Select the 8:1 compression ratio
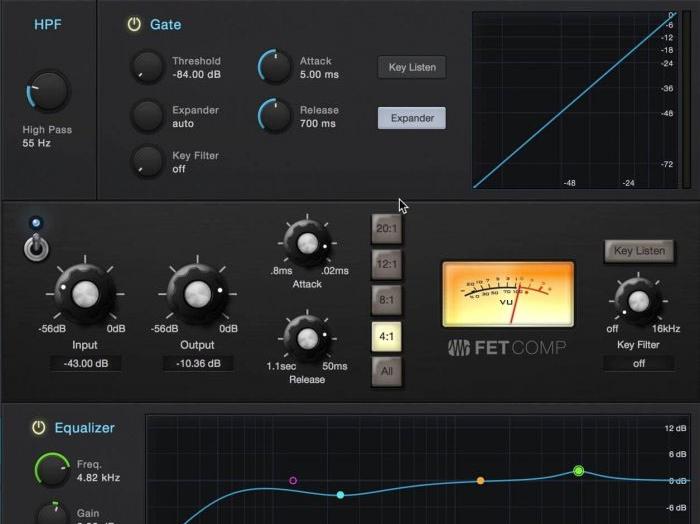 386,300
